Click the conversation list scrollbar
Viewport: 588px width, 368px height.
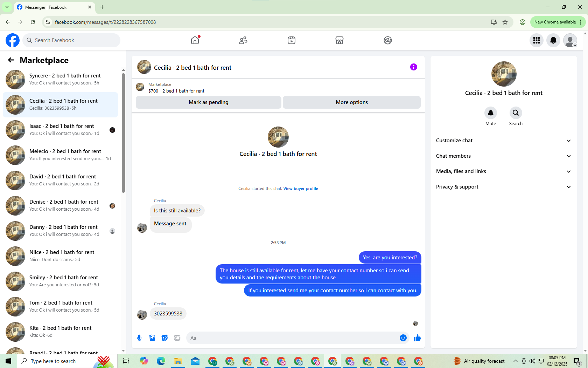(x=123, y=133)
